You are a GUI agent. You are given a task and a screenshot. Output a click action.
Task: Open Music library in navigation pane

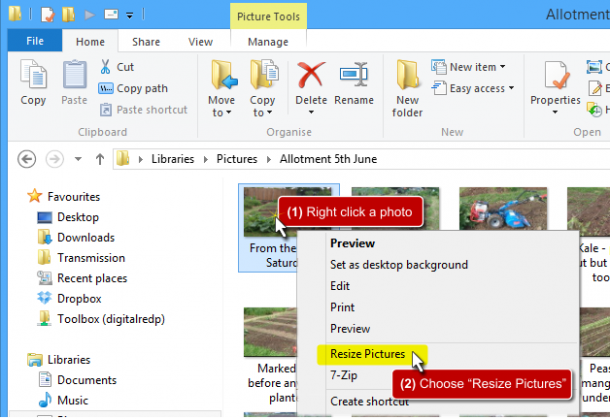72,400
